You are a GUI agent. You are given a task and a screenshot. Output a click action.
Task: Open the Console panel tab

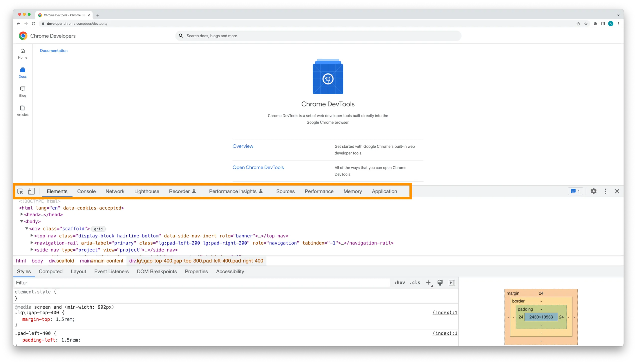pyautogui.click(x=86, y=191)
